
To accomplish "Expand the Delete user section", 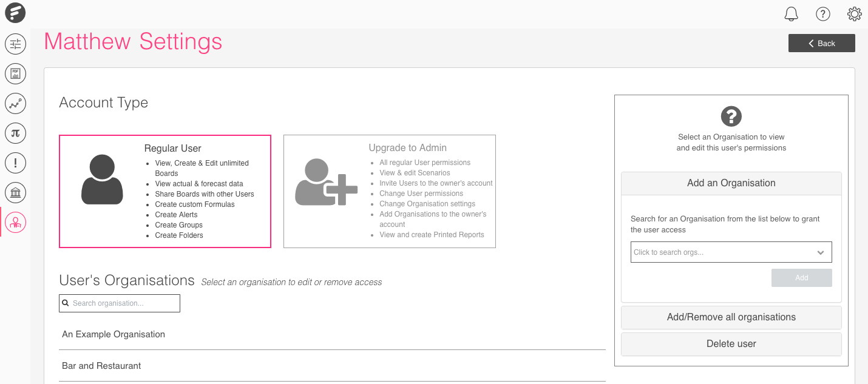I will coord(731,344).
